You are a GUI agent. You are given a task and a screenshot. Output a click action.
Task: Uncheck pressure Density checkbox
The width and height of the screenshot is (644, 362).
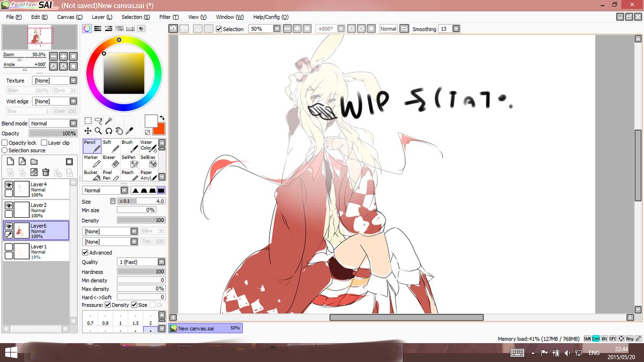click(108, 305)
